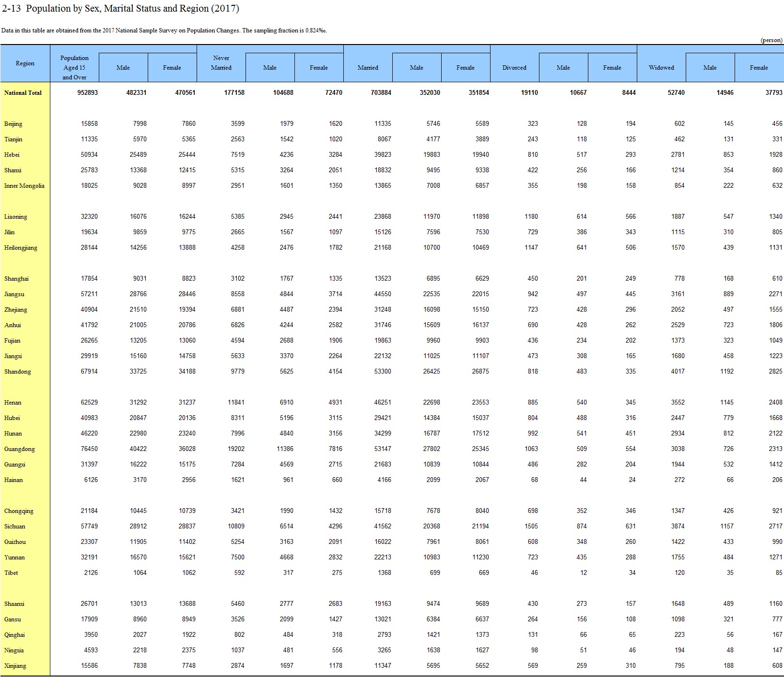Screen dimensions: 784x692
Task: Select the 'Never Married' column header
Action: click(221, 63)
